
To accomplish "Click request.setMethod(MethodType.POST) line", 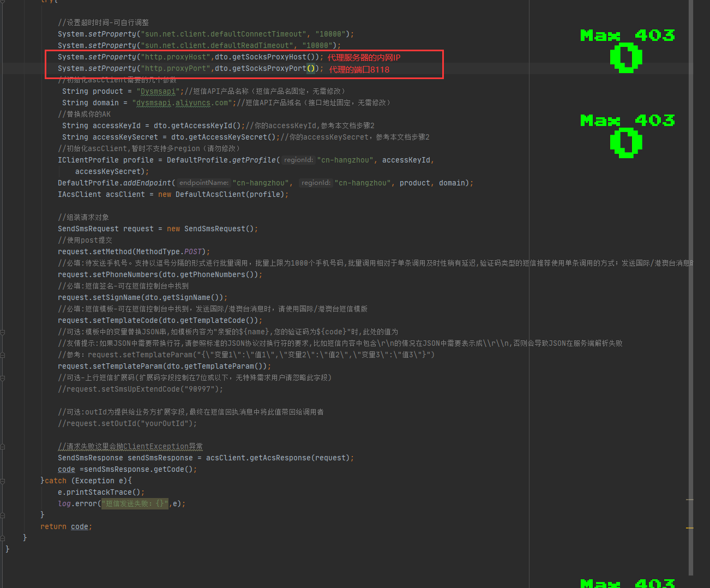I will [x=134, y=251].
